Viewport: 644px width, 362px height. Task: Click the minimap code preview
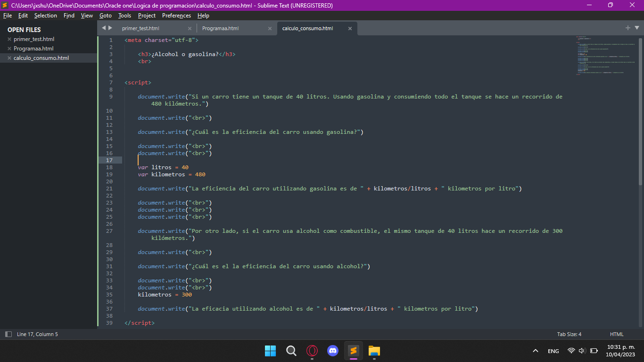click(605, 55)
